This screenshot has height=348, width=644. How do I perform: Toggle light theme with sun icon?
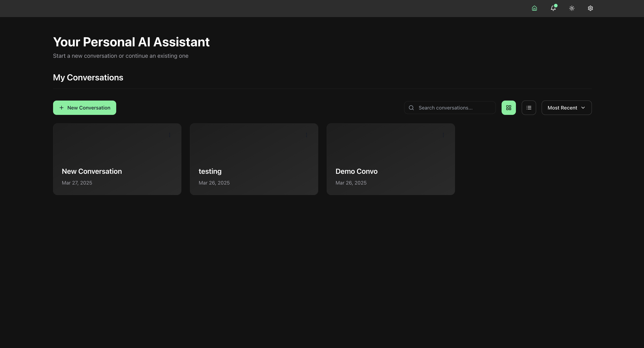pyautogui.click(x=572, y=8)
